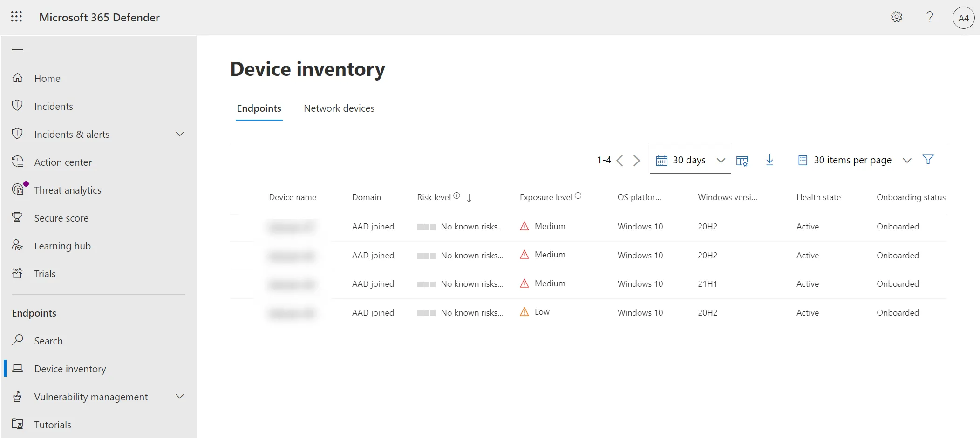Open the 30 days date range dropdown
This screenshot has width=980, height=438.
[x=690, y=160]
